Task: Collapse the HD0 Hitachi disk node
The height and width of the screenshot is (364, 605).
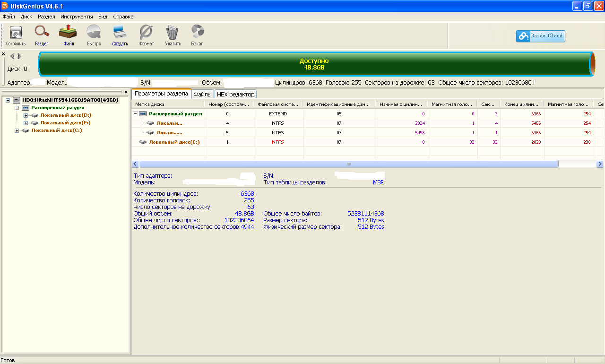Action: [8, 100]
